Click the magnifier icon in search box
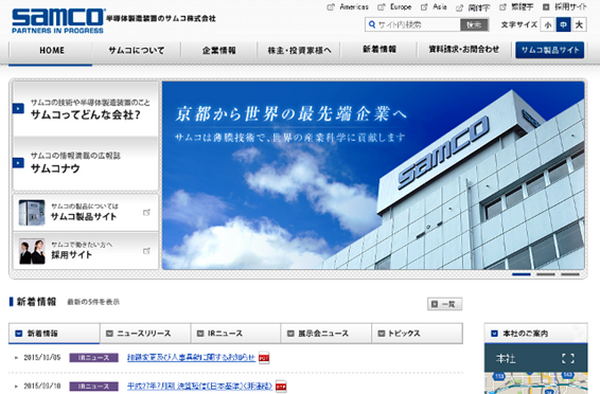This screenshot has height=394, width=600. [x=371, y=25]
